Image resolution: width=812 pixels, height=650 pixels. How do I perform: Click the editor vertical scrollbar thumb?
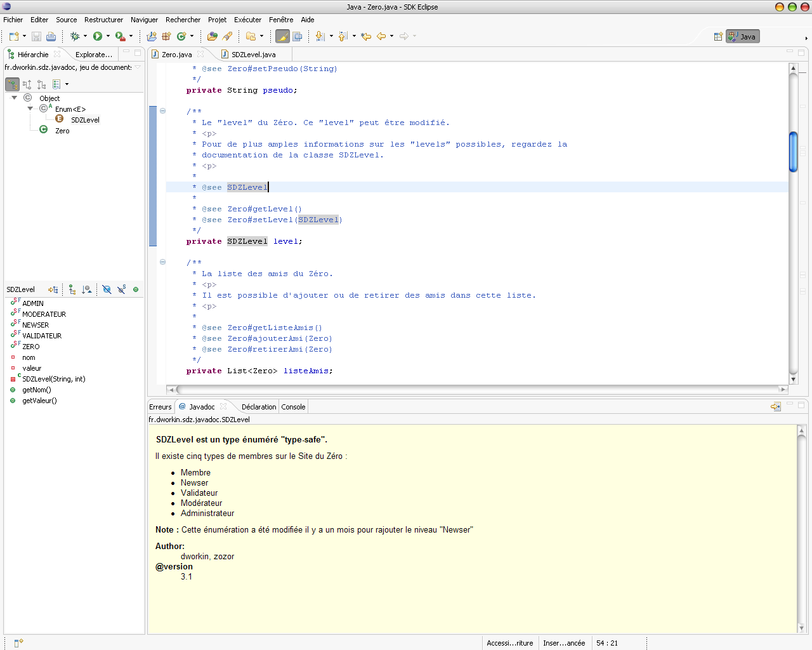[x=793, y=151]
